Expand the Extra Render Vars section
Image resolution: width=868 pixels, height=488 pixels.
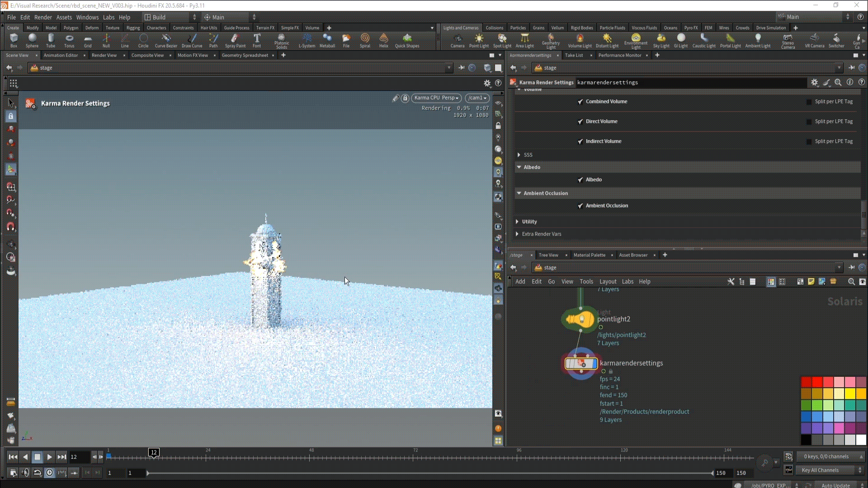(517, 234)
